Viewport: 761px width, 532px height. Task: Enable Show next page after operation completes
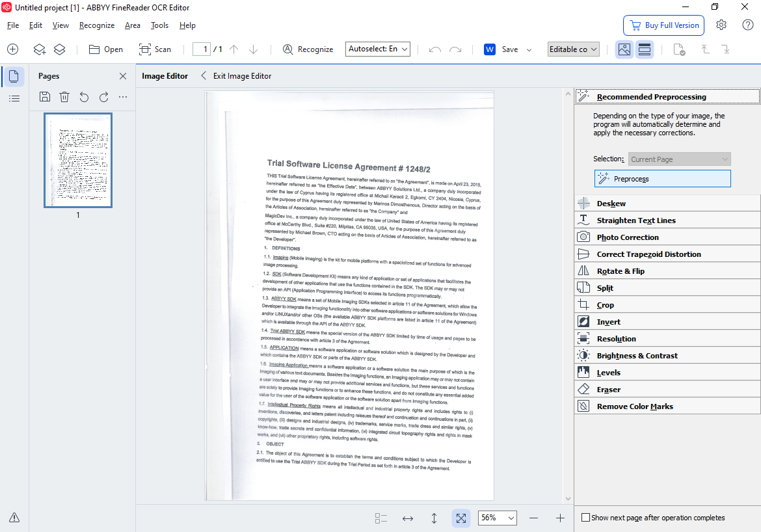586,518
